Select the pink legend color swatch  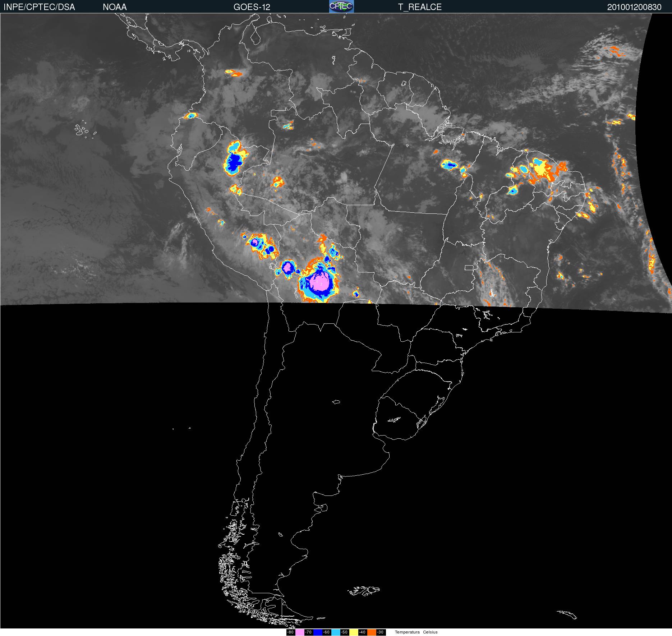coord(300,632)
